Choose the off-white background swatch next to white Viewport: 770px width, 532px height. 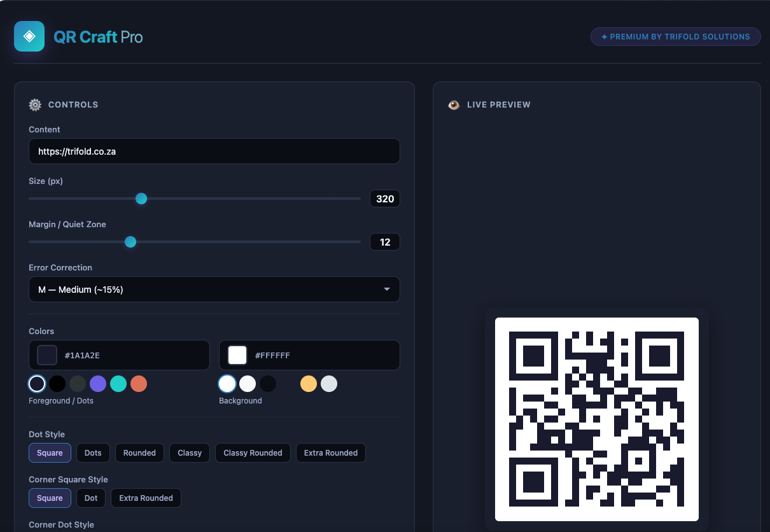tap(248, 384)
